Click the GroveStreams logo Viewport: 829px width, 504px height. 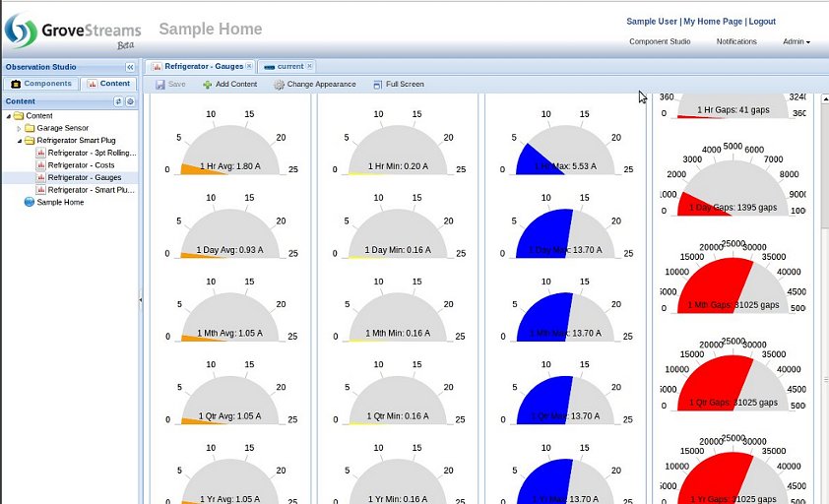pyautogui.click(x=73, y=31)
